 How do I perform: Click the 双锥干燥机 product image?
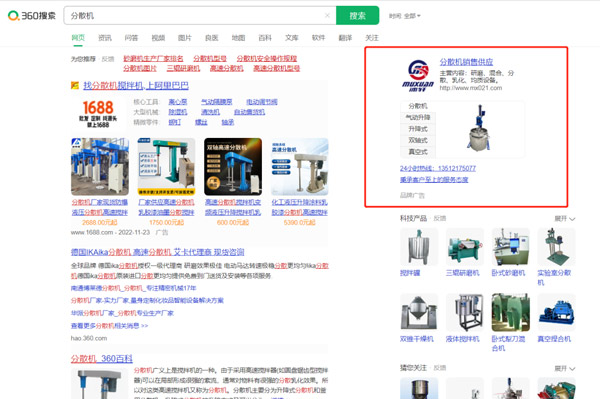click(419, 313)
